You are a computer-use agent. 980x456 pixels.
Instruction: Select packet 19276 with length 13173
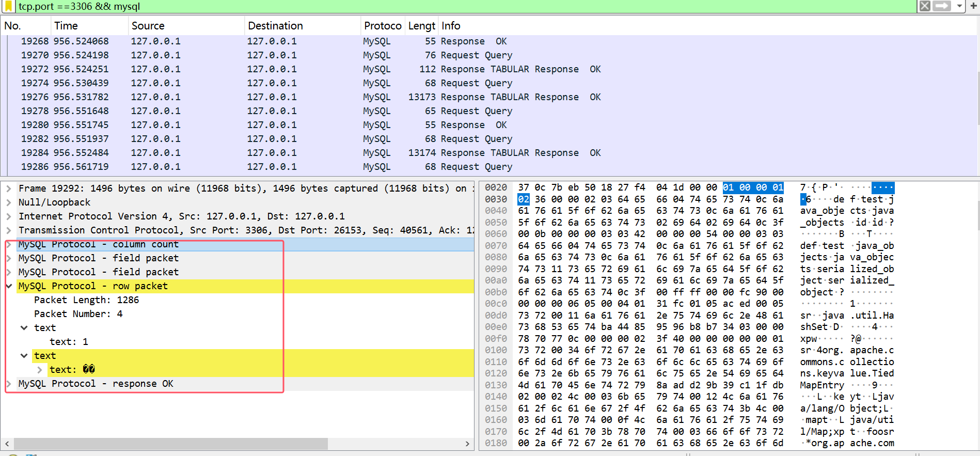click(x=488, y=97)
